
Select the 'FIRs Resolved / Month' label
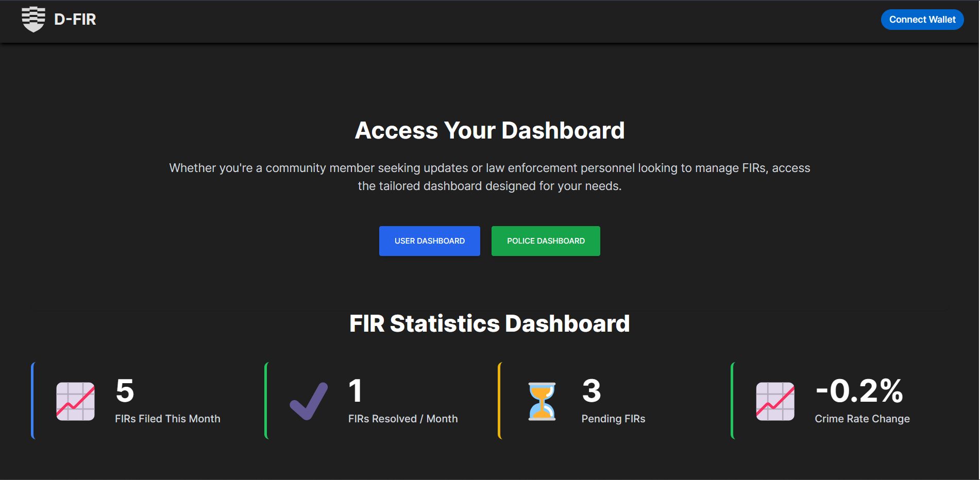coord(403,419)
